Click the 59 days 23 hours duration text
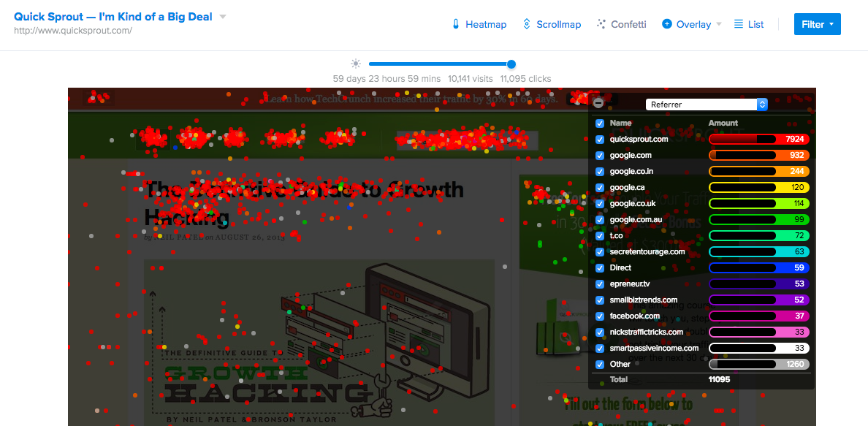 tap(387, 79)
